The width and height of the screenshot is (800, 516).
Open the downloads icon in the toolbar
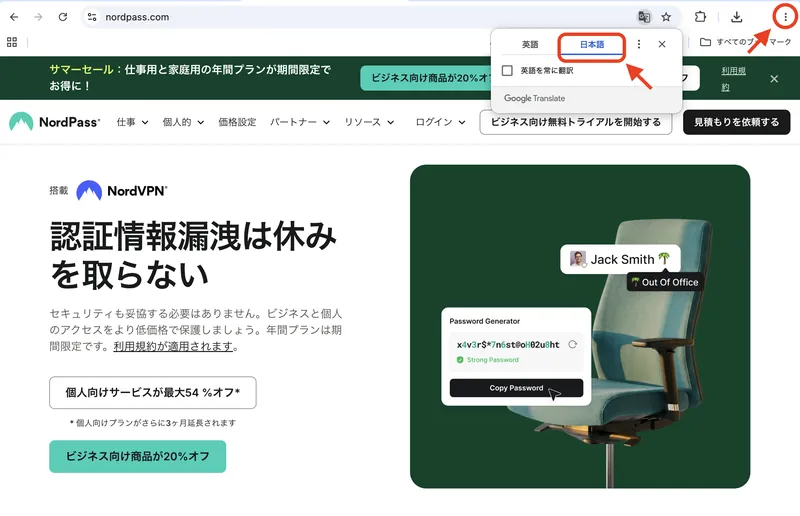[736, 17]
